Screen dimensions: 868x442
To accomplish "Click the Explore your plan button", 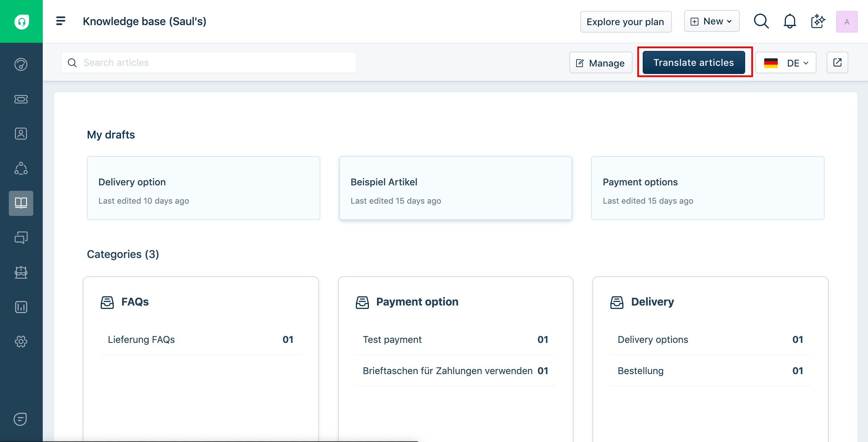I will click(x=626, y=22).
